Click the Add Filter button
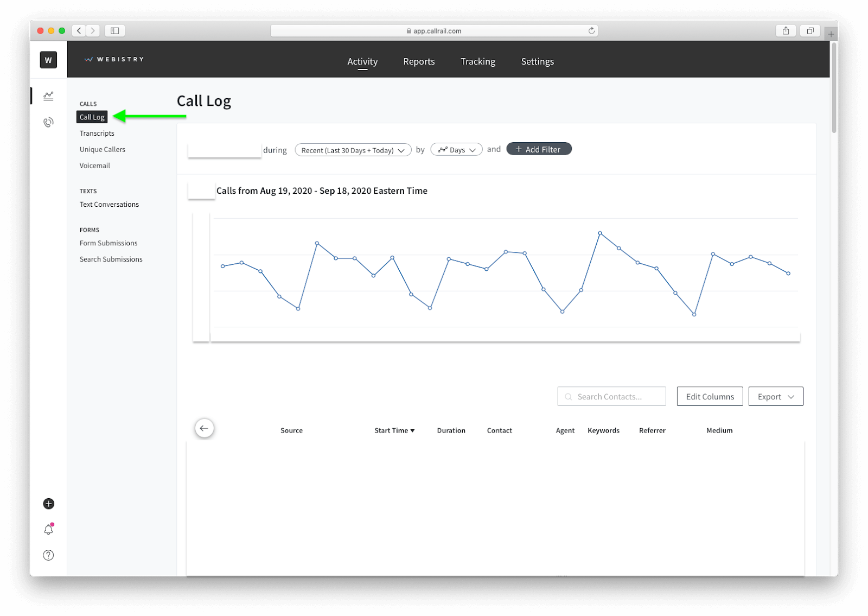868x616 pixels. click(539, 149)
